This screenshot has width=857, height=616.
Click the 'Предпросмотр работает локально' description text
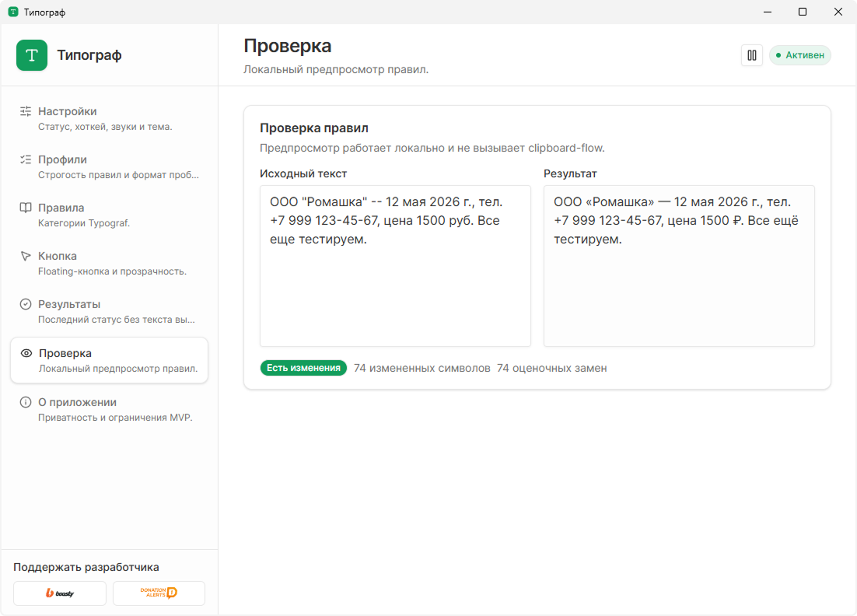[432, 148]
